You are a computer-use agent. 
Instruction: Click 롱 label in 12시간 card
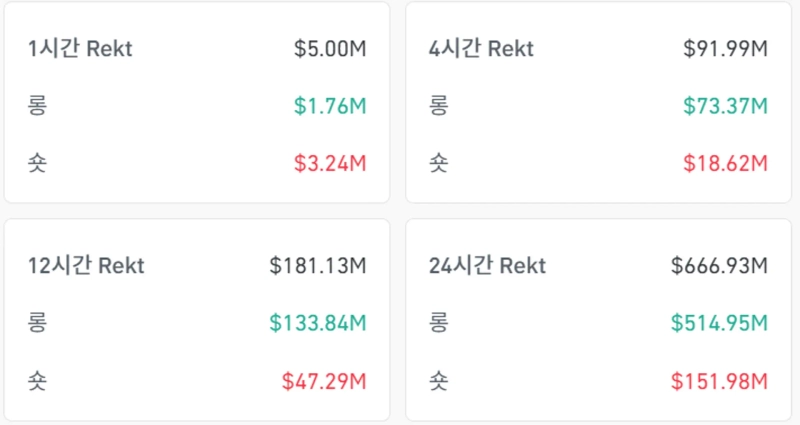pos(38,323)
